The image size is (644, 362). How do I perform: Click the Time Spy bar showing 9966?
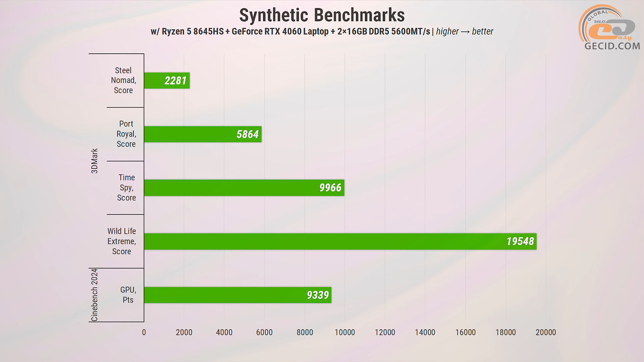coord(244,188)
